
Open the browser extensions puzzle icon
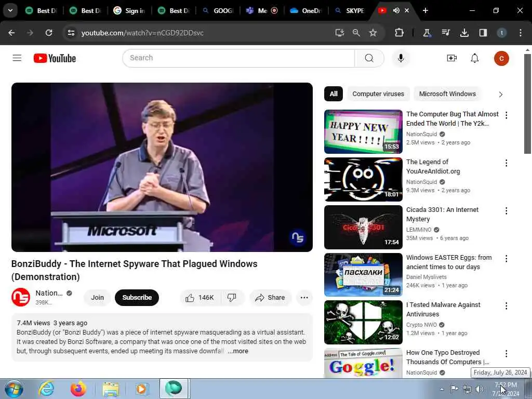399,33
